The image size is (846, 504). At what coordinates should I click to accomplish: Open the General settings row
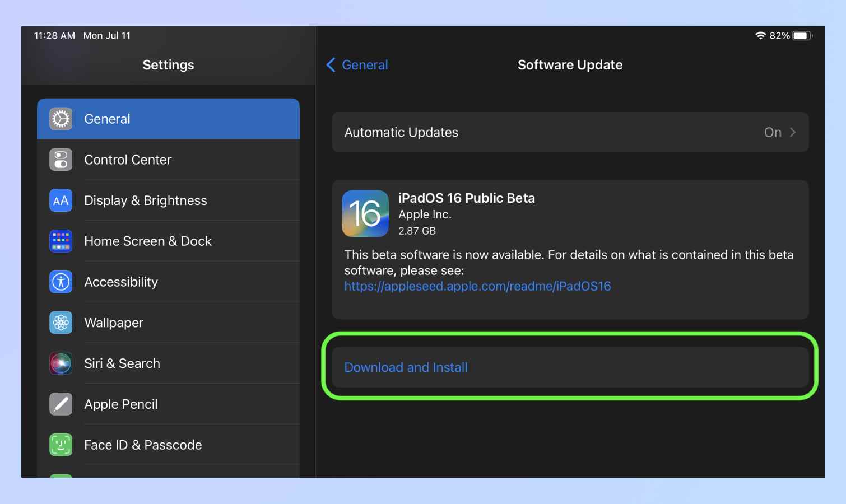point(168,119)
